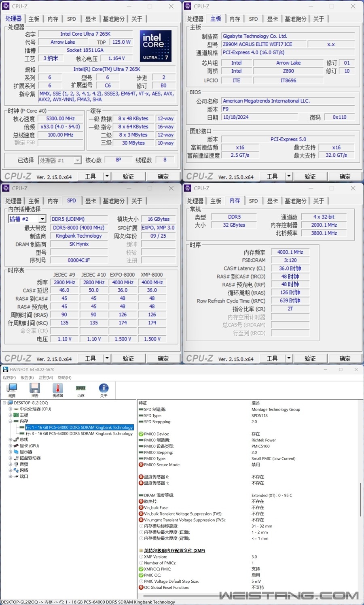The height and width of the screenshot is (605, 364).
Task: Click the 显示器 monitor icon in the tree
Action: 16,452
